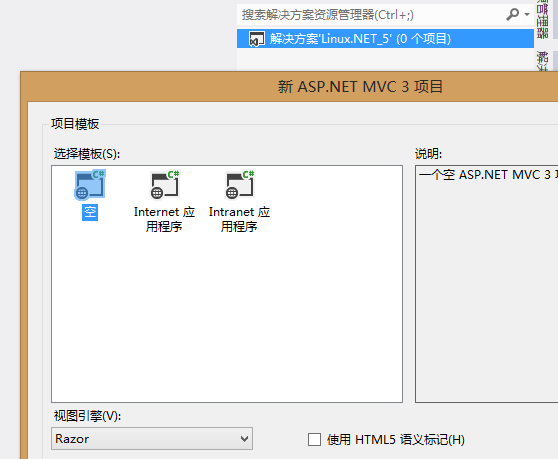Click the Intranet 应用程序 text label

239,219
